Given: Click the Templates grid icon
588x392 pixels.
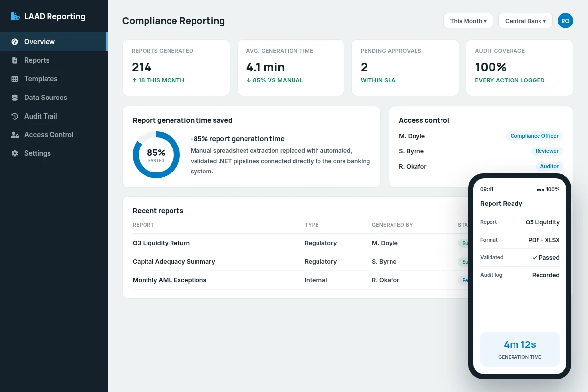Looking at the screenshot, I should 15,79.
